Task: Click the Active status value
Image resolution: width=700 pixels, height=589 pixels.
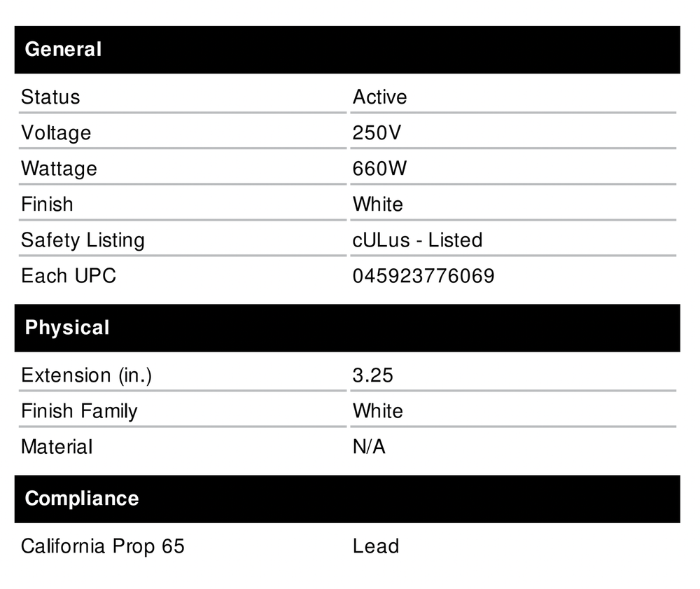Action: coord(379,97)
